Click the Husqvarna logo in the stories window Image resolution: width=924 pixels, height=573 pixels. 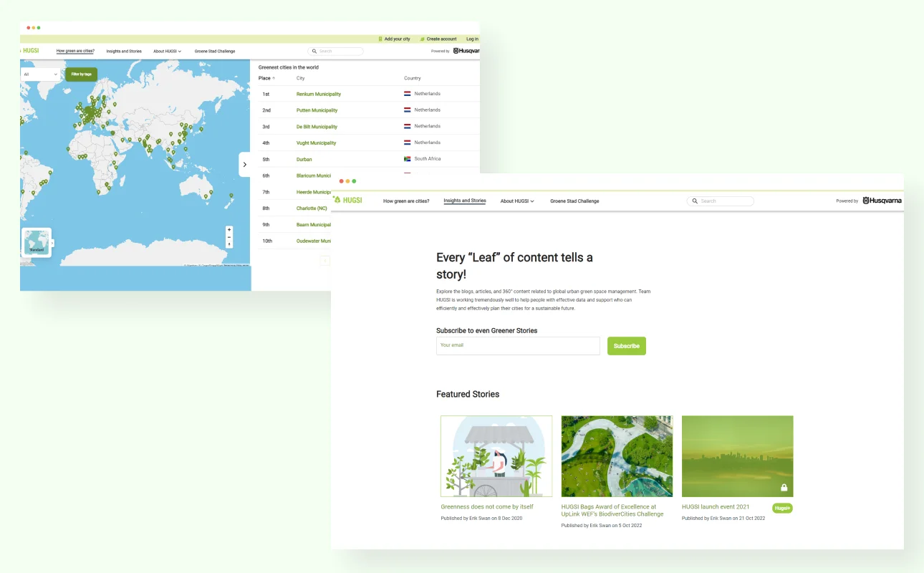click(882, 201)
